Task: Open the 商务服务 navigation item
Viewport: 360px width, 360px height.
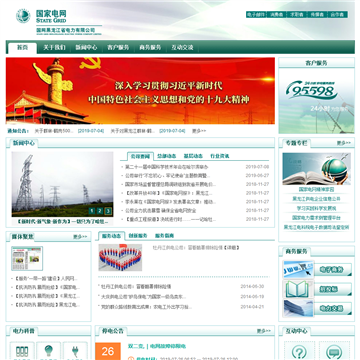Action: tap(150, 47)
